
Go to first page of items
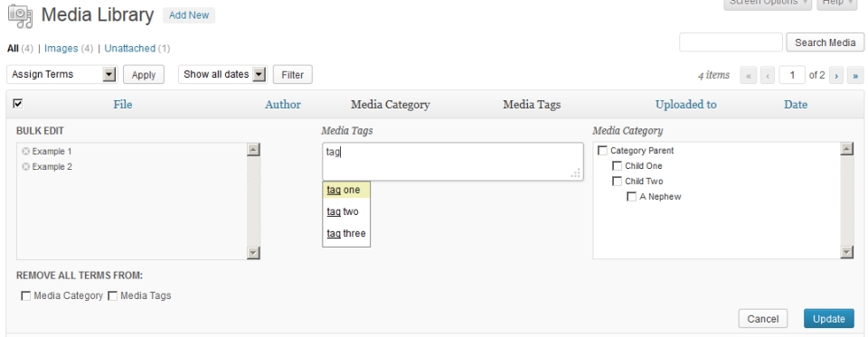[x=749, y=75]
